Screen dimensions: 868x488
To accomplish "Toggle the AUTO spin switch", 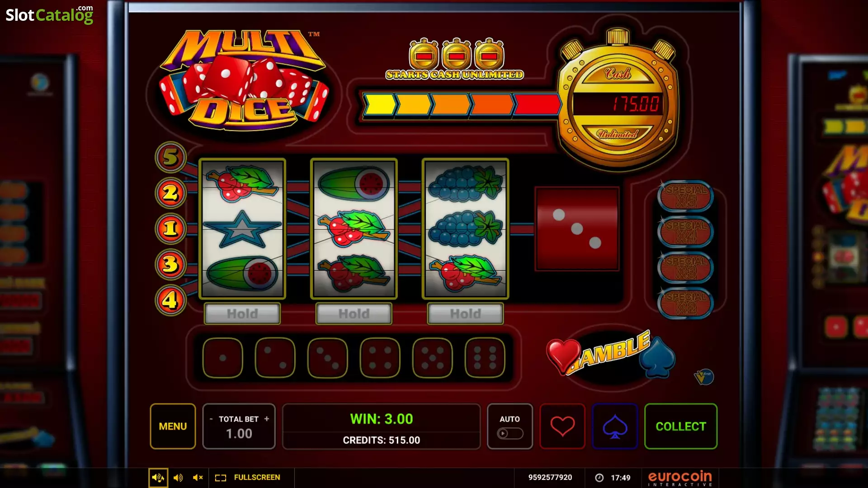I will (510, 433).
